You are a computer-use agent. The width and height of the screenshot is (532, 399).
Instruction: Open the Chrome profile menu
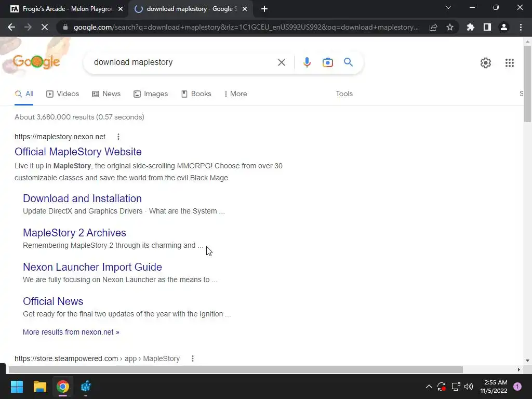[x=504, y=27]
